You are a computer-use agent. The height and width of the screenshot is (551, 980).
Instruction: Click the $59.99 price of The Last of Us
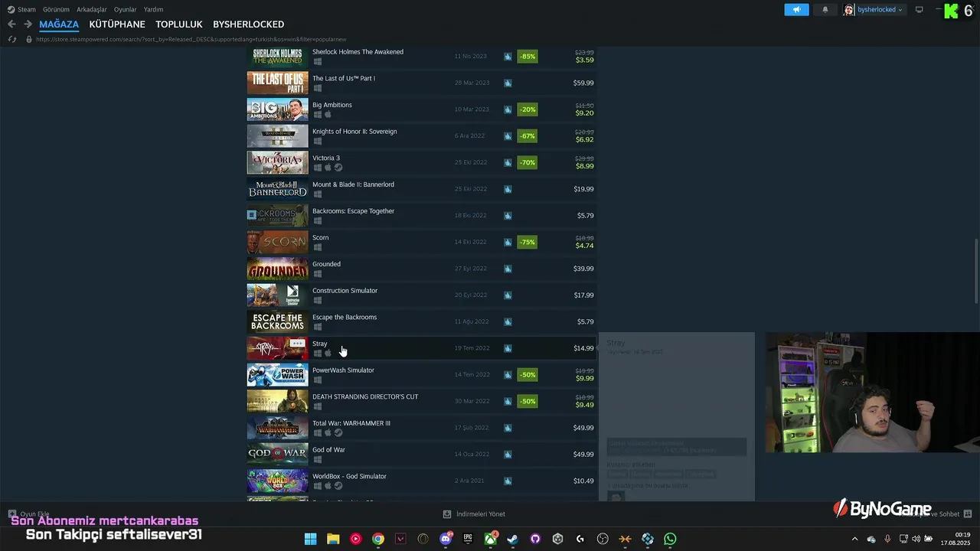[583, 83]
